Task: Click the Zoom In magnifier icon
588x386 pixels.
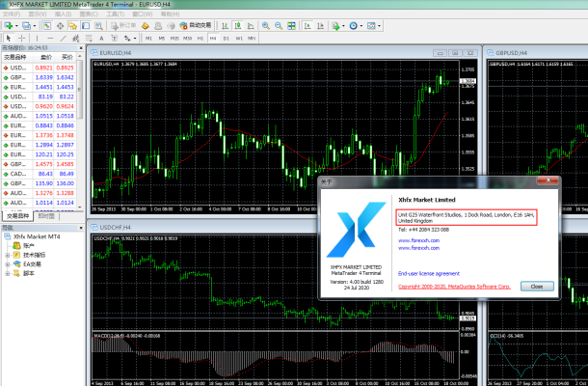Action: pyautogui.click(x=265, y=26)
